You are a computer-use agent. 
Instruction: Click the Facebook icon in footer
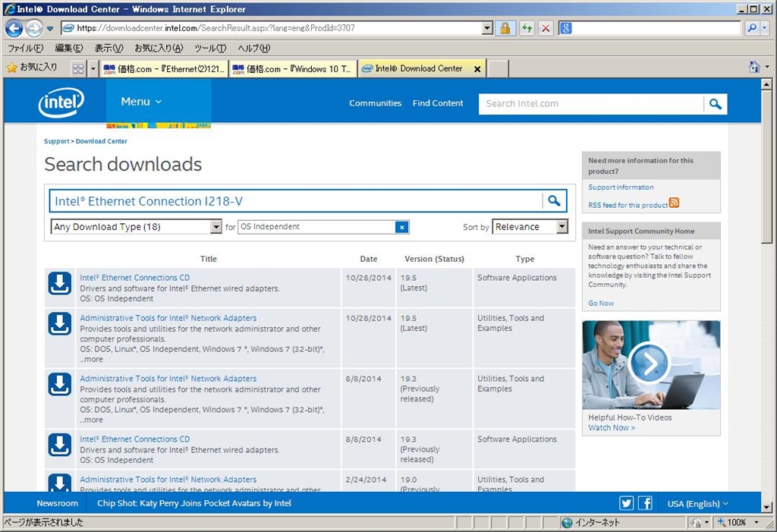pyautogui.click(x=645, y=503)
